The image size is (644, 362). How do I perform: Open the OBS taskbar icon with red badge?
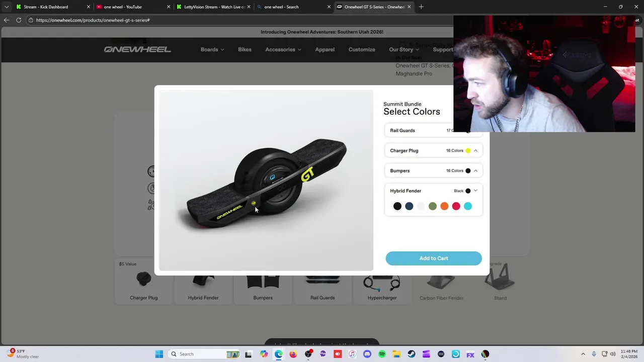tap(308, 354)
